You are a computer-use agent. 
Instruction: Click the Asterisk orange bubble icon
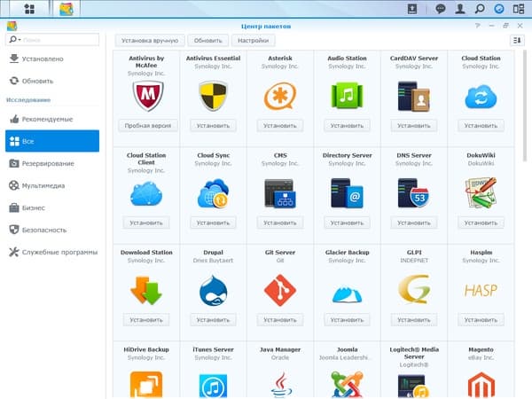(280, 96)
